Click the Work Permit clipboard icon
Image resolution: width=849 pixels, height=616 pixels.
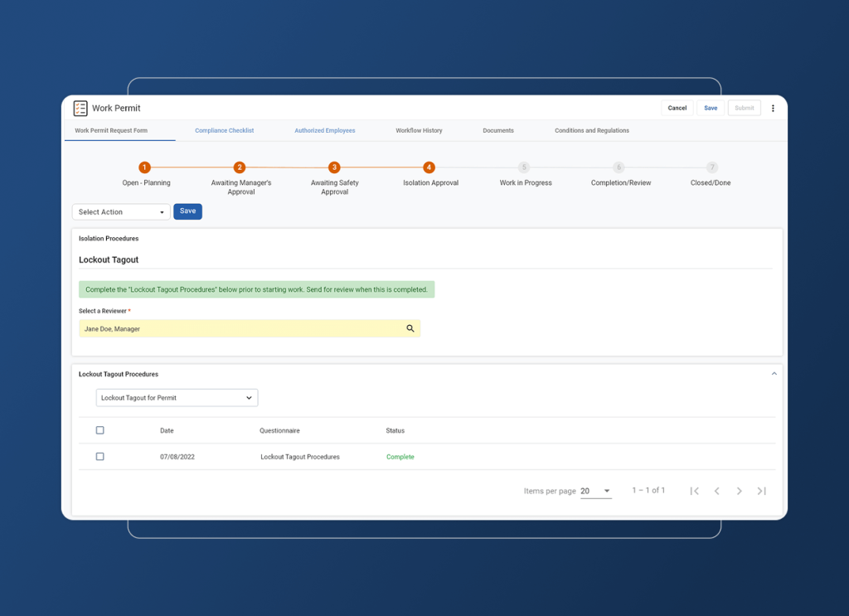tap(80, 108)
